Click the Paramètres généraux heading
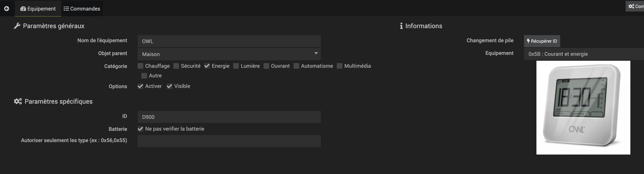Screen dimensions: 644x174 click(x=54, y=26)
